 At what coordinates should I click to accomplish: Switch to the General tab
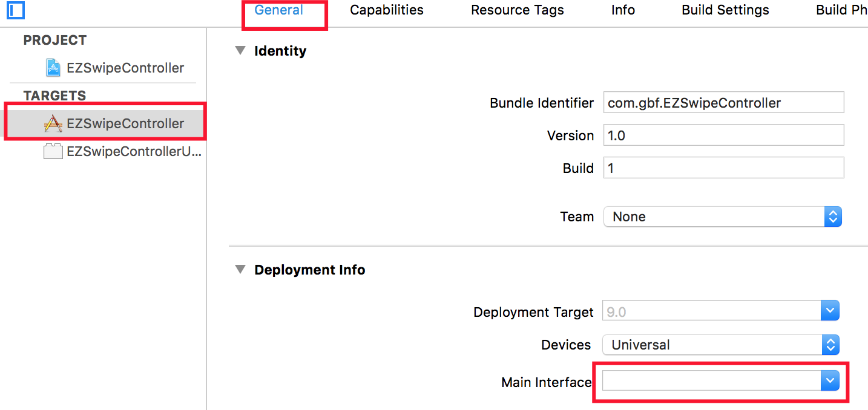click(x=278, y=10)
